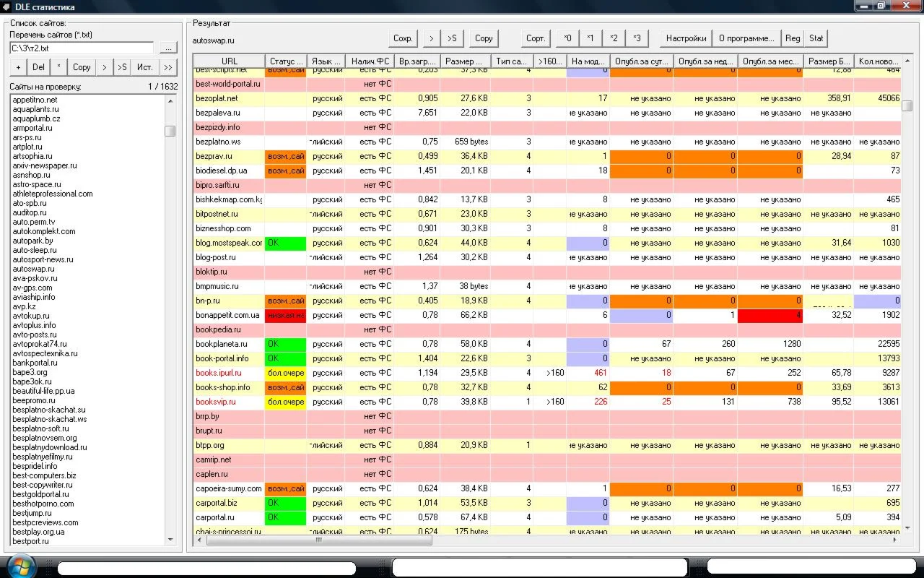Open 'Настройки' settings
Viewport: 924px width, 578px height.
[686, 38]
